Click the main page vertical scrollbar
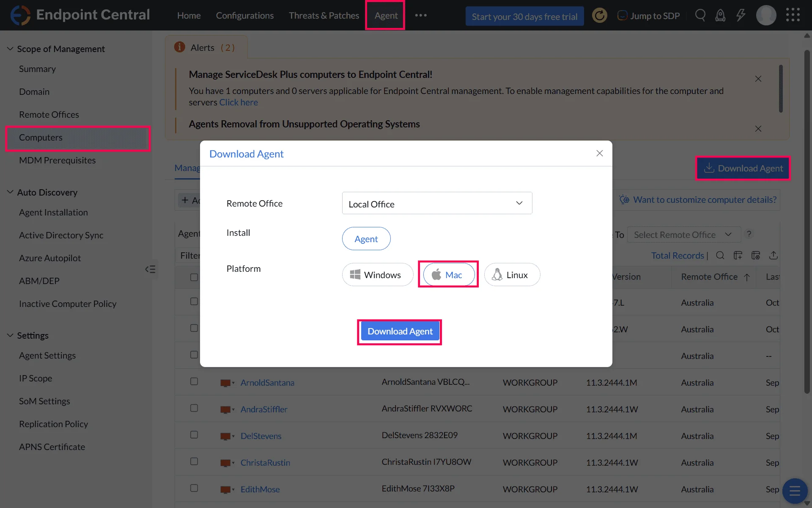Screen dimensions: 812x508 (x=807, y=222)
